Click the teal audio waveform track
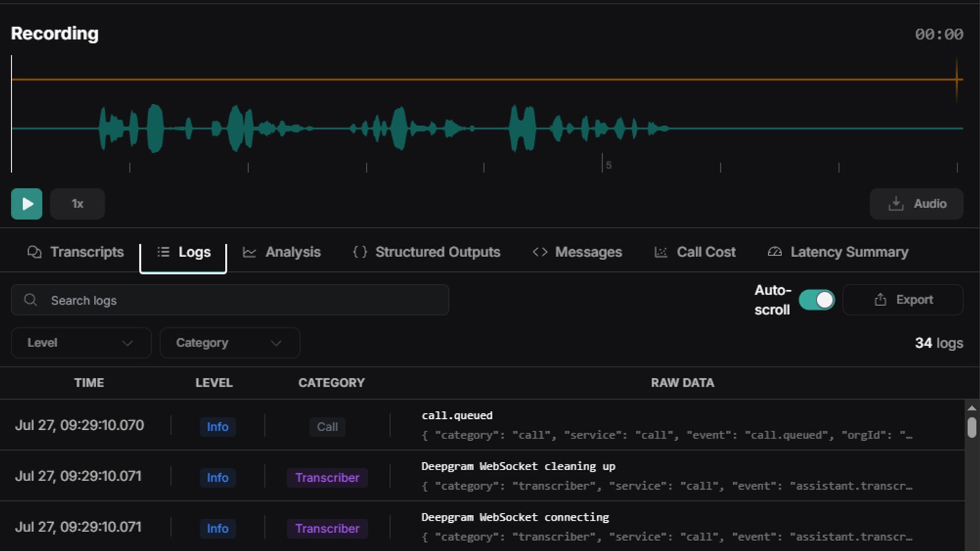This screenshot has width=980, height=551. [x=488, y=129]
